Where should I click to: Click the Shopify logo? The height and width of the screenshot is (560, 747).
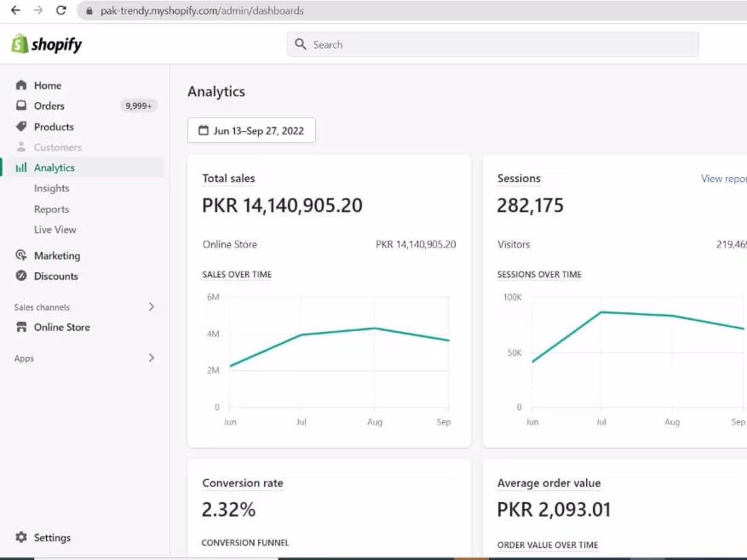pos(46,44)
